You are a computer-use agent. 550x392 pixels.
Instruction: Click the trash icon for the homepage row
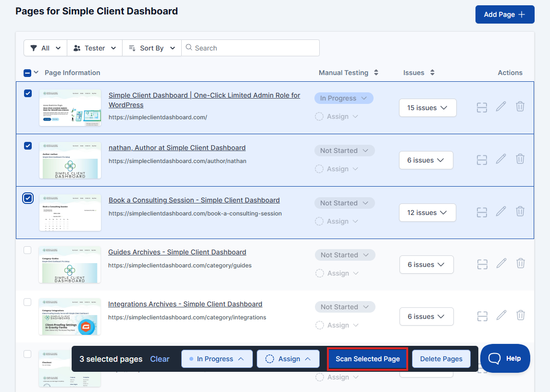click(520, 106)
